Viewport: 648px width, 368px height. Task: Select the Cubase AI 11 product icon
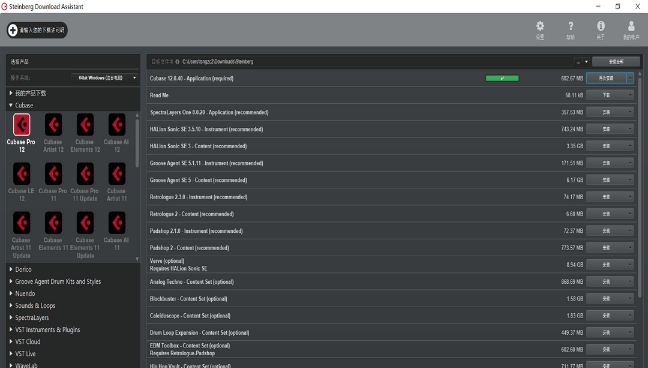(117, 223)
